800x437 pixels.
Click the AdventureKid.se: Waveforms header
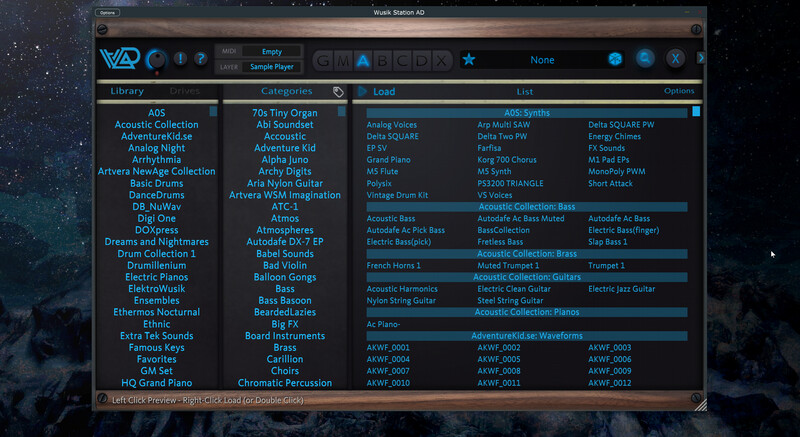tap(527, 336)
